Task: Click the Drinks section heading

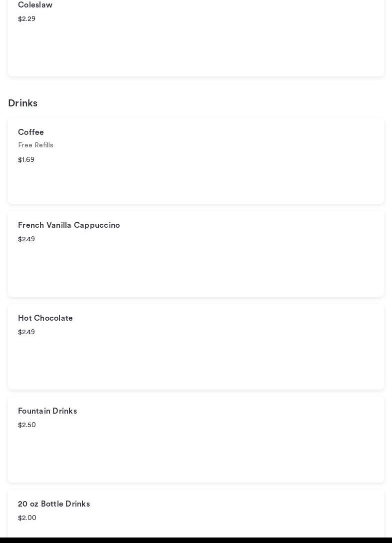Action: [x=22, y=103]
